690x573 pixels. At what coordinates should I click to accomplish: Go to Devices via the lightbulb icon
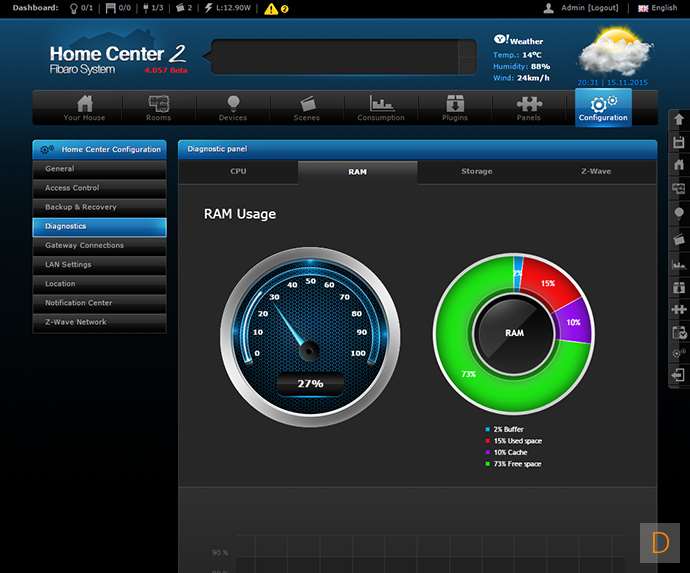[233, 107]
